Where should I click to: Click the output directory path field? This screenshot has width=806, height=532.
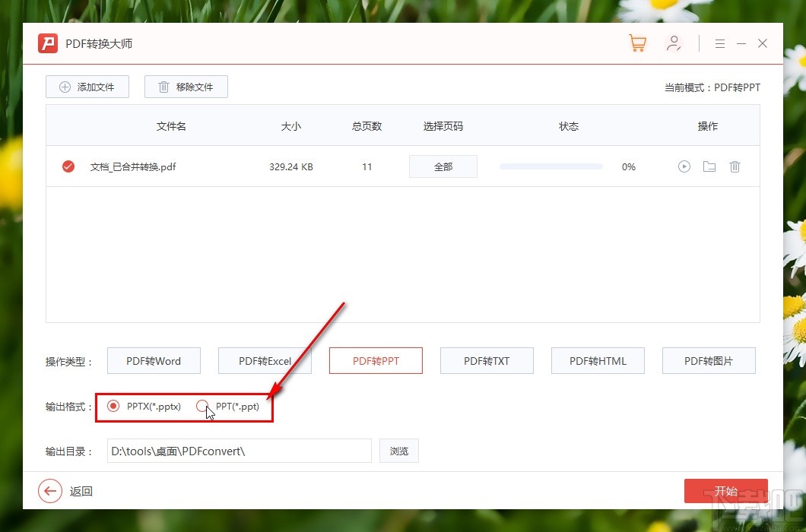239,451
